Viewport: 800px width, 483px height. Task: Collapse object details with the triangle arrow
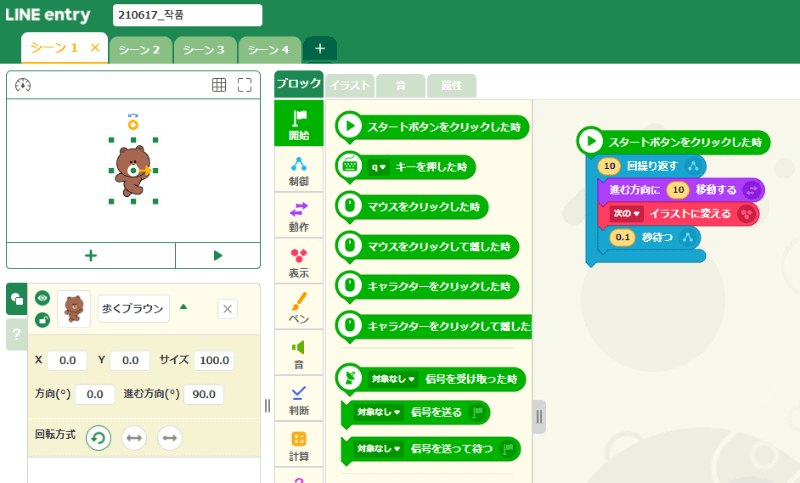point(184,307)
